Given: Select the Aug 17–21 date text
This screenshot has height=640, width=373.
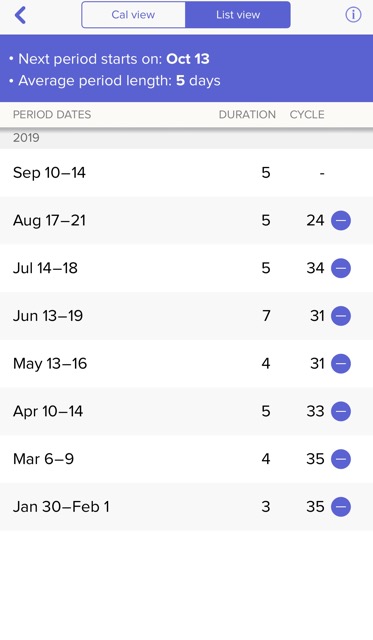Looking at the screenshot, I should point(49,220).
